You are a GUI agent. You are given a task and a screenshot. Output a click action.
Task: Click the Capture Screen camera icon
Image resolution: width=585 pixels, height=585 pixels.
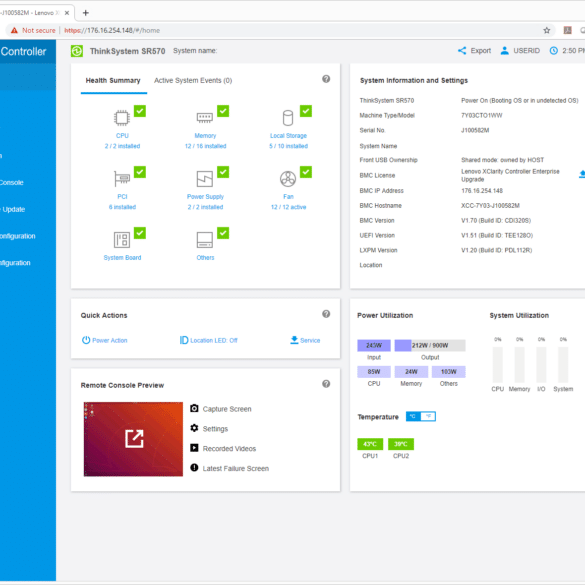tap(194, 408)
